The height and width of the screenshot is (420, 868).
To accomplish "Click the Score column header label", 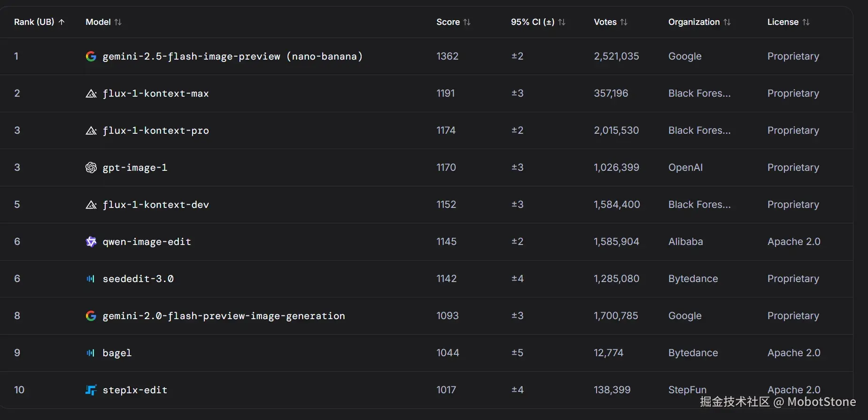I will pyautogui.click(x=448, y=22).
